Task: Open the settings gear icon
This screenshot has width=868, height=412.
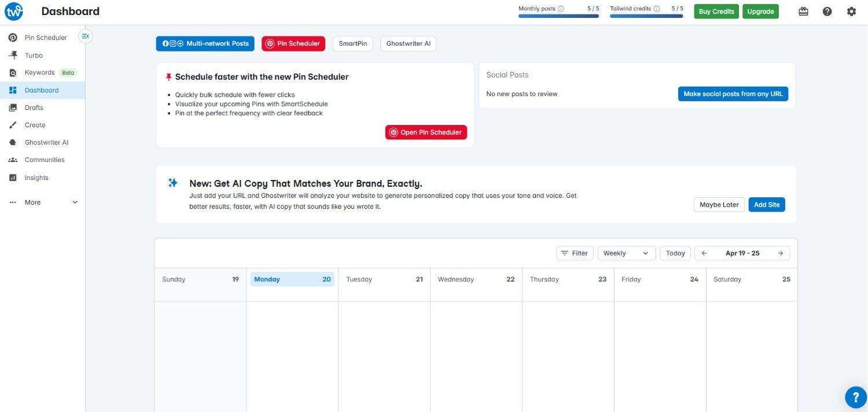Action: click(x=851, y=12)
